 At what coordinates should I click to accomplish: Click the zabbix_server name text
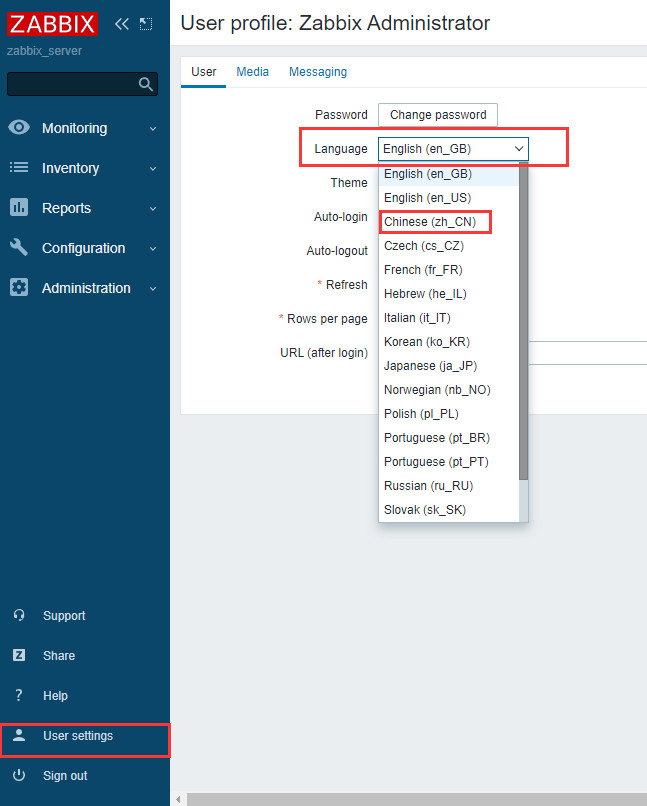44,51
